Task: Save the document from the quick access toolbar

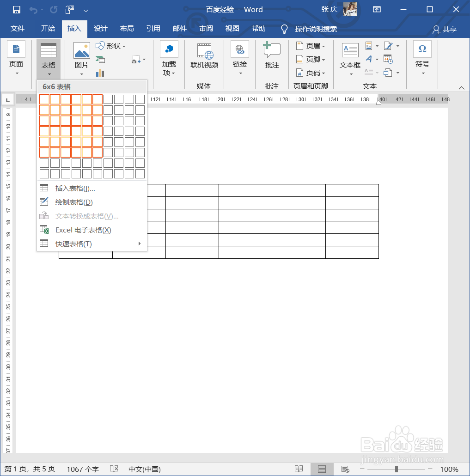Action: coord(16,10)
